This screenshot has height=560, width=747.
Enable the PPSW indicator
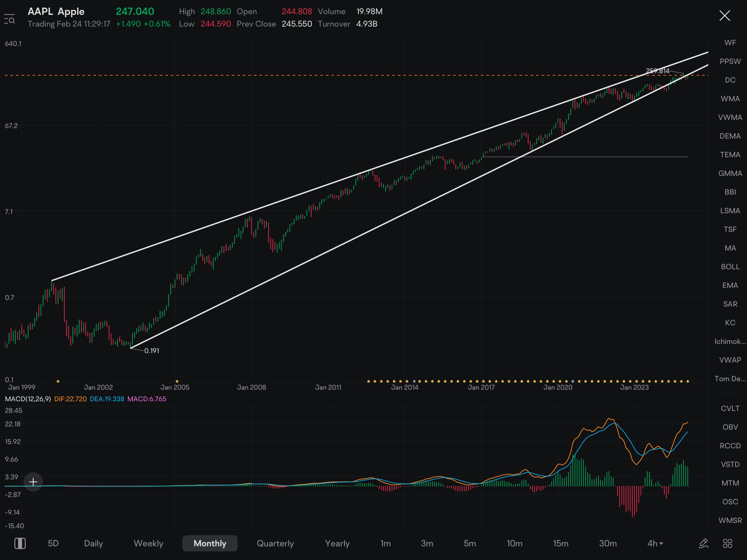(x=730, y=61)
